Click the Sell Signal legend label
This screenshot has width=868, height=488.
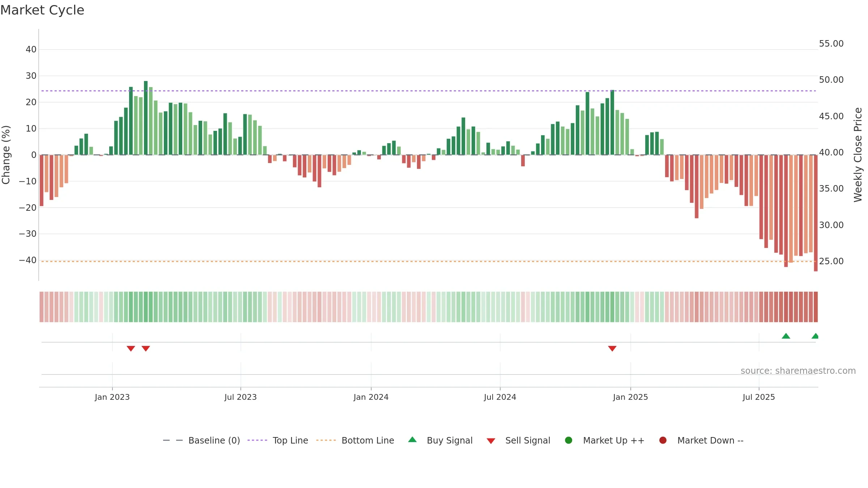click(528, 441)
